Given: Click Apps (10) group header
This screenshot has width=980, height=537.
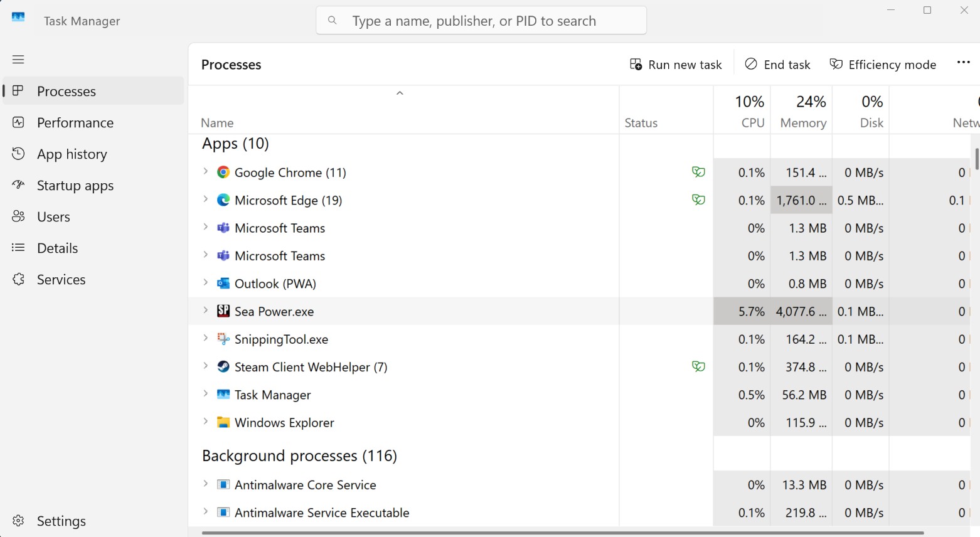Looking at the screenshot, I should pos(235,144).
